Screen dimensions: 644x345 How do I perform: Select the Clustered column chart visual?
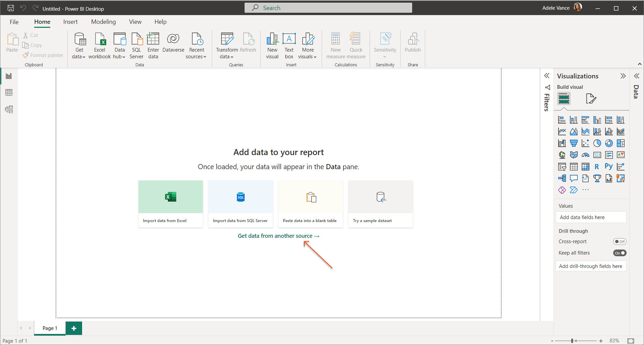(x=597, y=120)
